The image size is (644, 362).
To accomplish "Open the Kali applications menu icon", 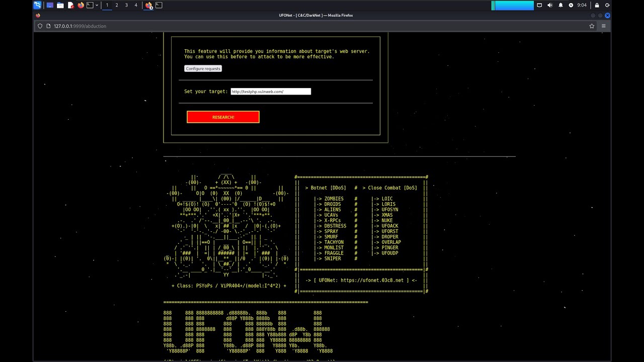I will point(38,5).
